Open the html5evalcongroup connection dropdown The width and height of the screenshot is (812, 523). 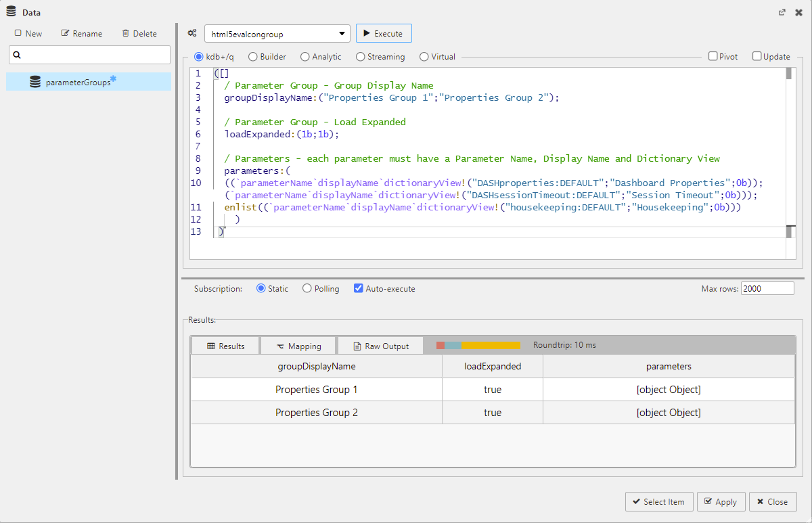point(277,33)
